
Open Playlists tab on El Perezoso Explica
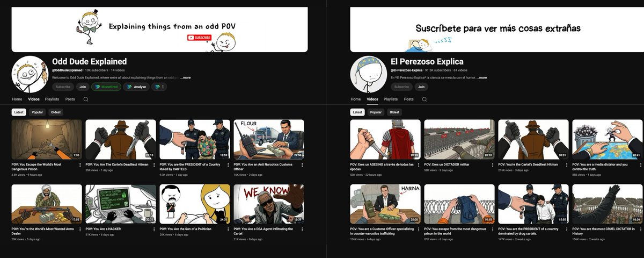pos(391,99)
